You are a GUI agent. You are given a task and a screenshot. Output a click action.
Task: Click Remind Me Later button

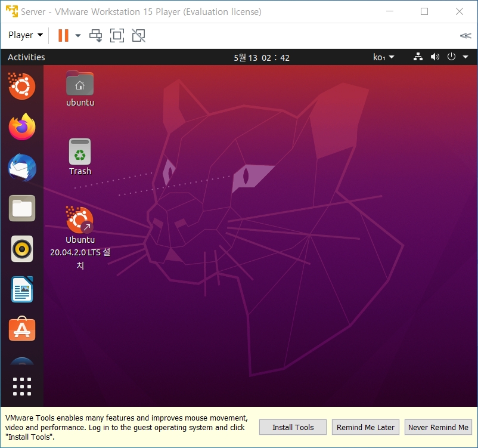[365, 427]
